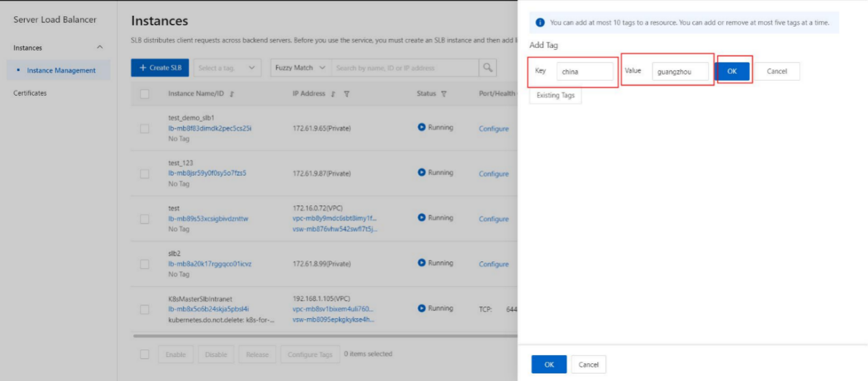The height and width of the screenshot is (381, 868).
Task: Open instance link lb-mb8a20k17rggqco01icvz
Action: pos(210,264)
